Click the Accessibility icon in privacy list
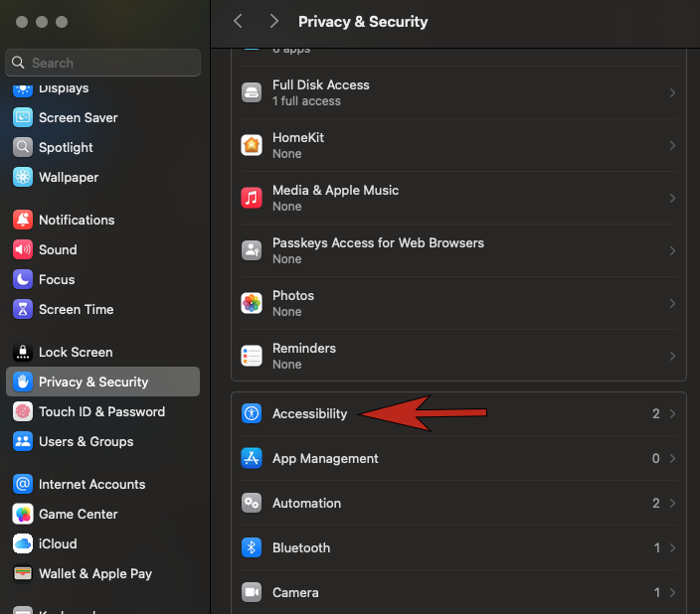The height and width of the screenshot is (614, 700). (252, 413)
